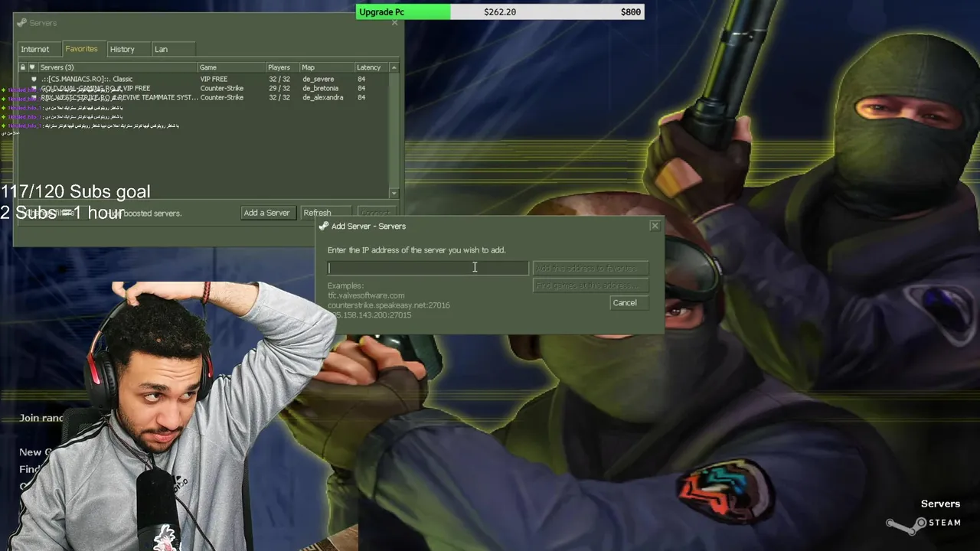Sort servers by secure shield column

(x=32, y=67)
